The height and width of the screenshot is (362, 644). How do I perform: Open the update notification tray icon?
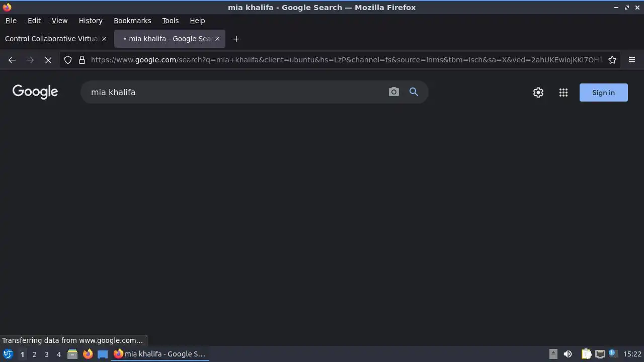click(612, 353)
